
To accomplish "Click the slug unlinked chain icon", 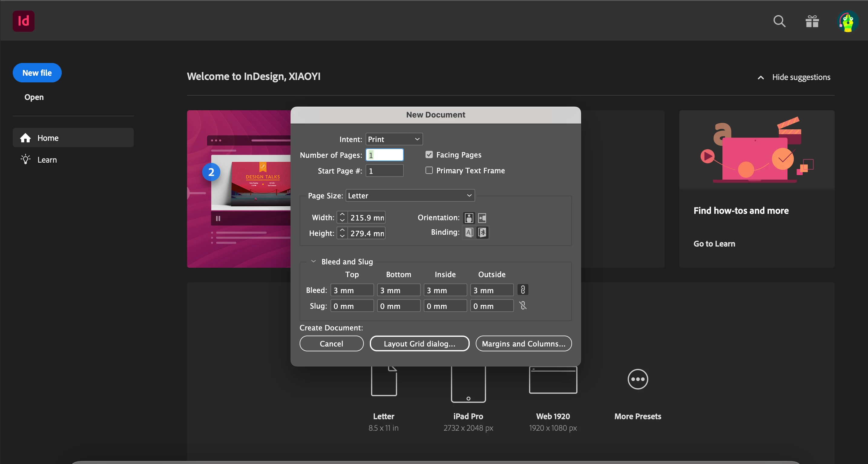I will 523,306.
